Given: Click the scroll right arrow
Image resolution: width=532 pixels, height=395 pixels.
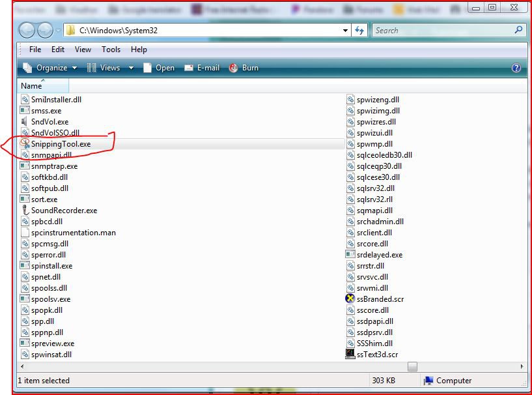Looking at the screenshot, I should point(522,366).
